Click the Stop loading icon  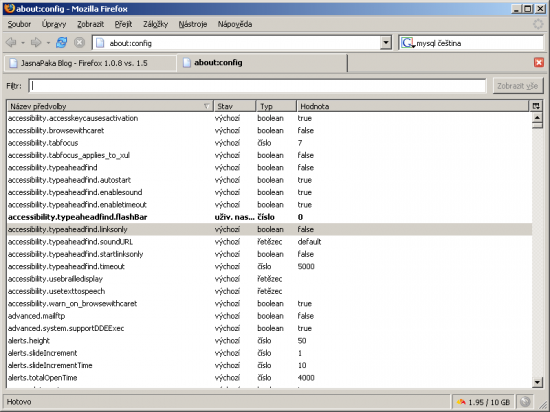coord(79,43)
